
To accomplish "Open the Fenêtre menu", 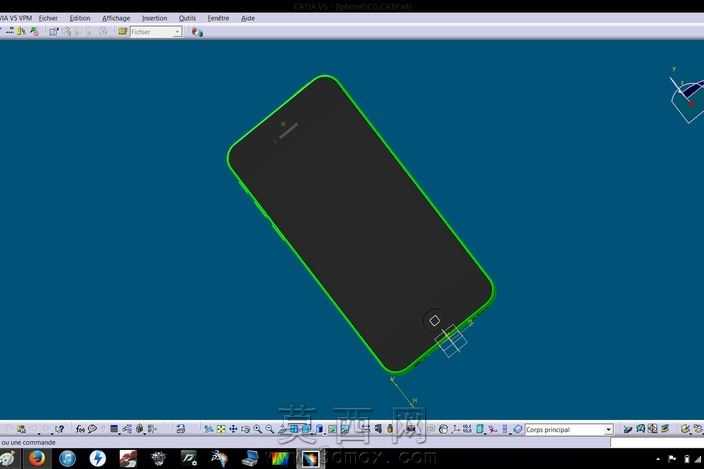I will (218, 18).
